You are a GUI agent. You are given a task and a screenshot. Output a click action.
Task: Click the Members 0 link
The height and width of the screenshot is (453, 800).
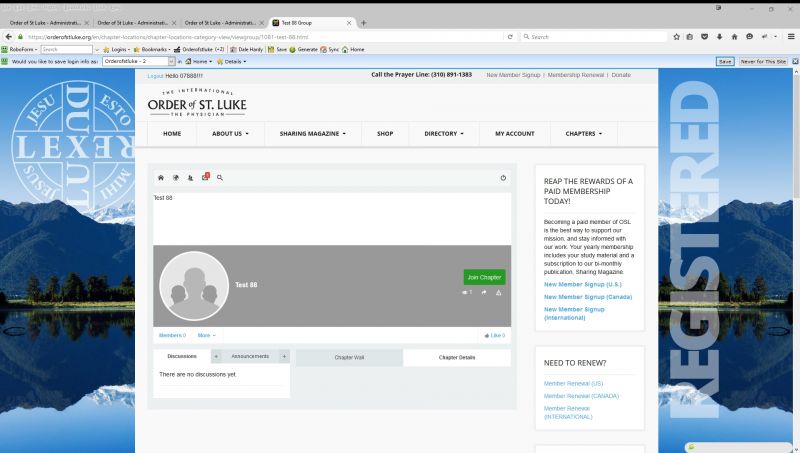pos(172,335)
